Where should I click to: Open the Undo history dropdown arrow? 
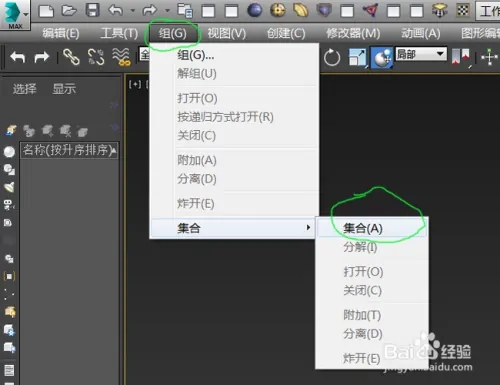click(x=133, y=11)
